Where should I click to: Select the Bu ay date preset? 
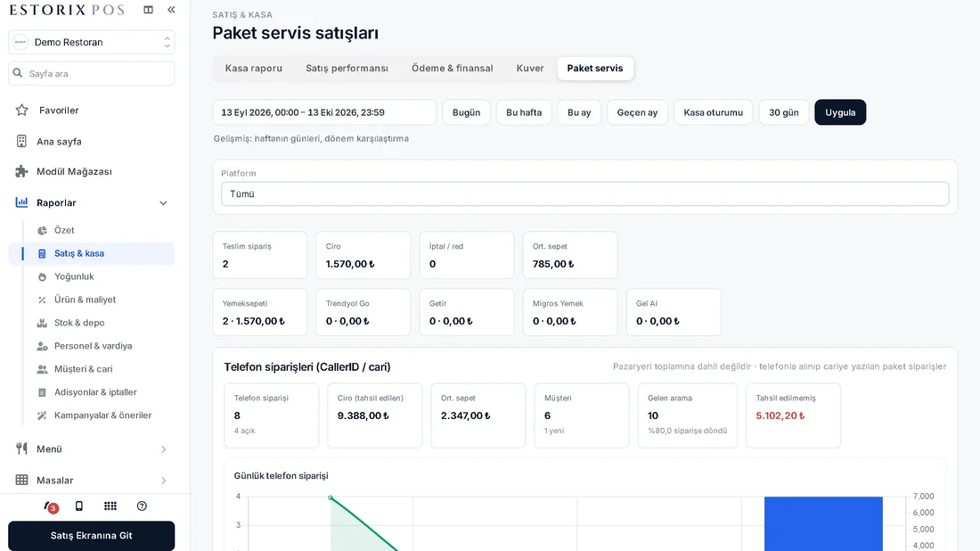click(579, 112)
